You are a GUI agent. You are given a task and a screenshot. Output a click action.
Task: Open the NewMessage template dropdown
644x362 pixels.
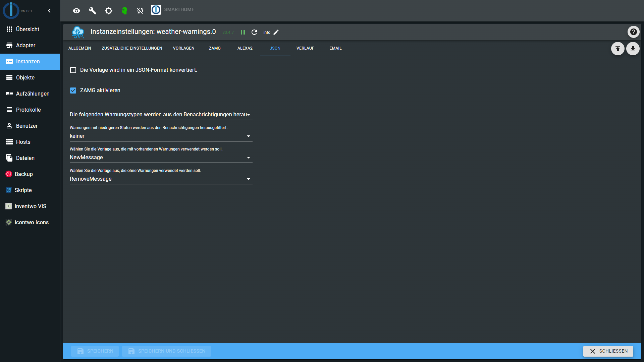(x=161, y=158)
